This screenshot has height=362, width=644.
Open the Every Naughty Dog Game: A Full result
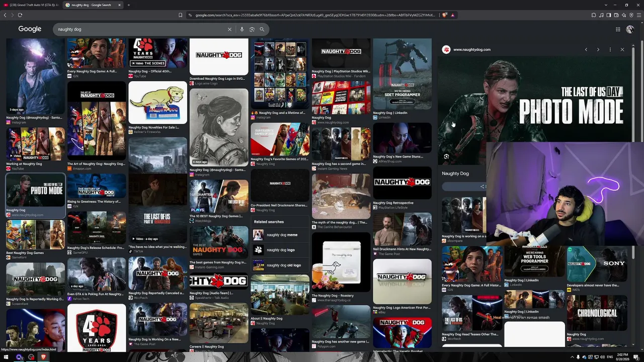(x=97, y=53)
